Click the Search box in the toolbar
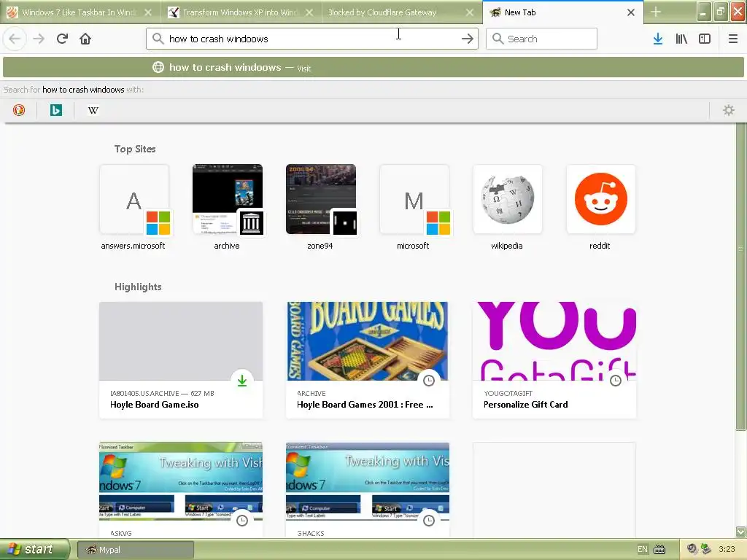The height and width of the screenshot is (560, 747). point(541,39)
